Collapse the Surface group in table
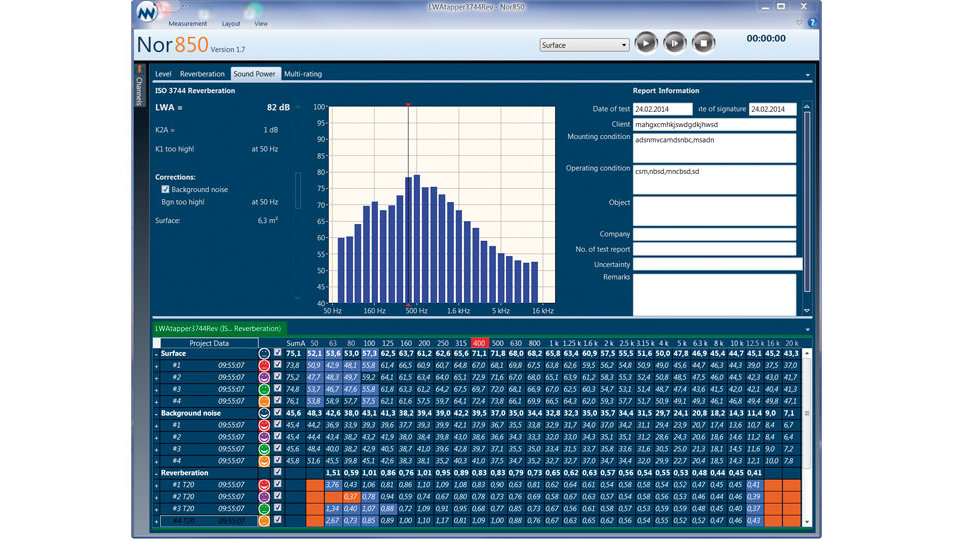The width and height of the screenshot is (960, 540). click(156, 354)
